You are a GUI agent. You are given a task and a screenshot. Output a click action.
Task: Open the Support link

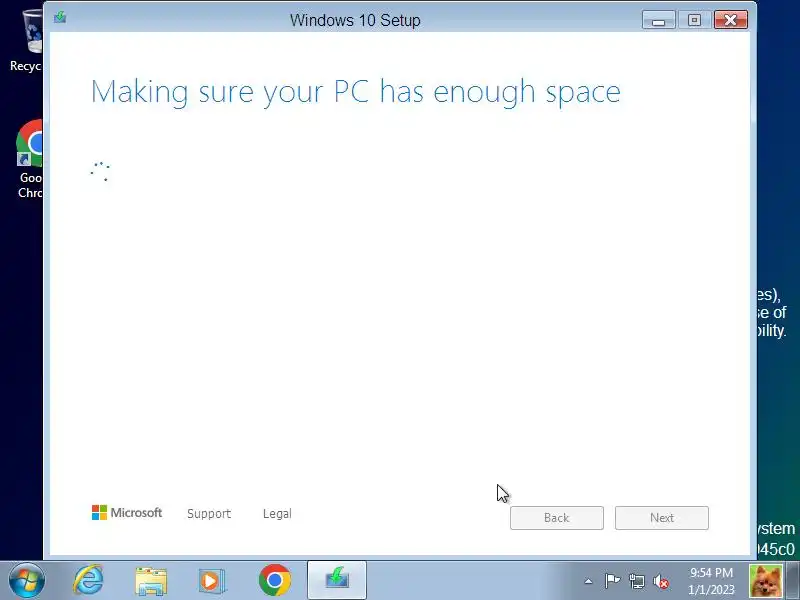[x=209, y=514]
